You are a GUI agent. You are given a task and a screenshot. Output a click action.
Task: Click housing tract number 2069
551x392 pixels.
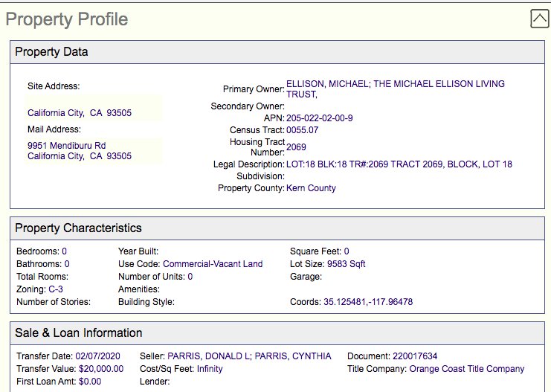point(296,147)
